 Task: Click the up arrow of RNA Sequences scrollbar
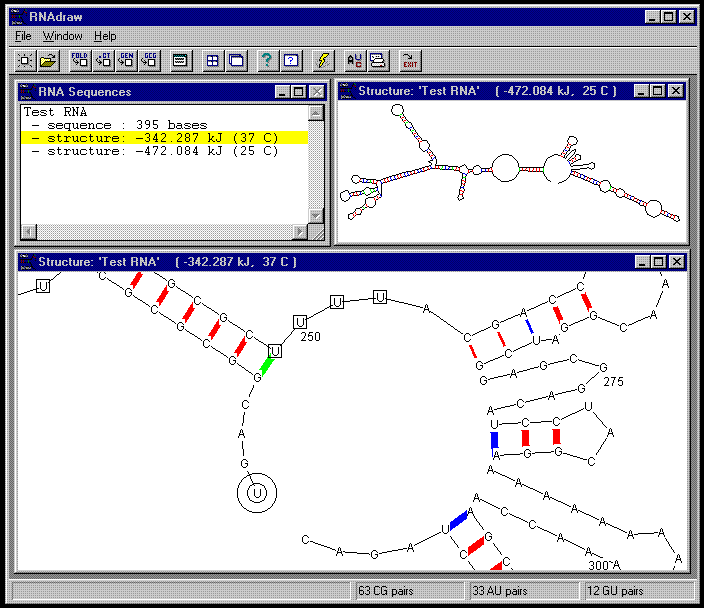(316, 113)
